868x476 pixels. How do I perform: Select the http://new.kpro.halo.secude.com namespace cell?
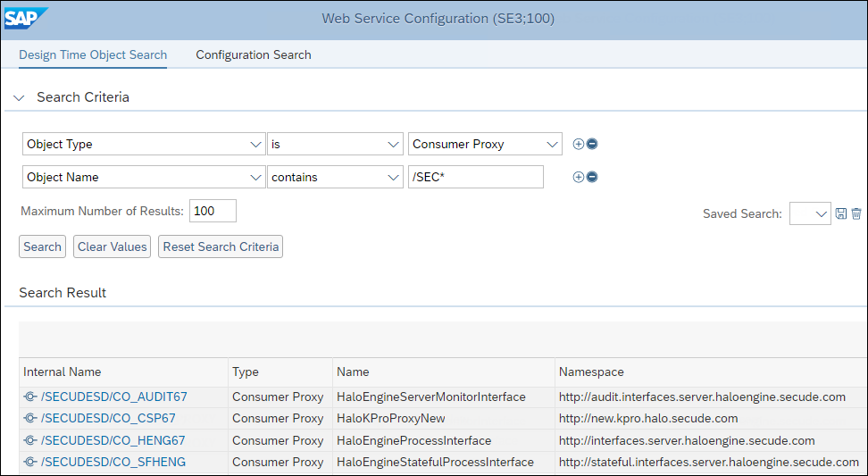pyautogui.click(x=712, y=419)
